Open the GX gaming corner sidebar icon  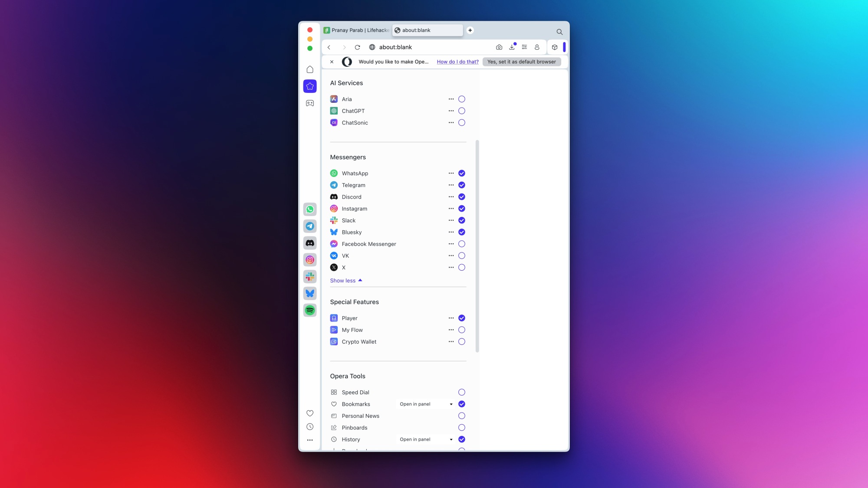[310, 103]
